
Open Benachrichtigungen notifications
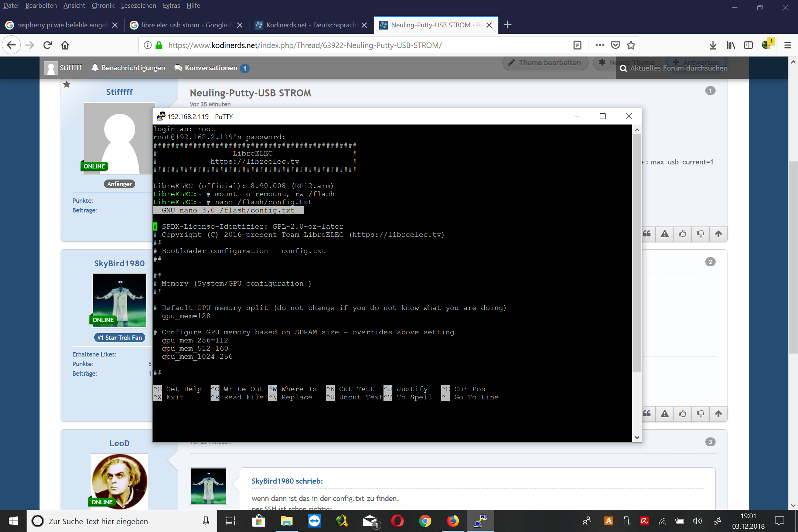coord(128,68)
